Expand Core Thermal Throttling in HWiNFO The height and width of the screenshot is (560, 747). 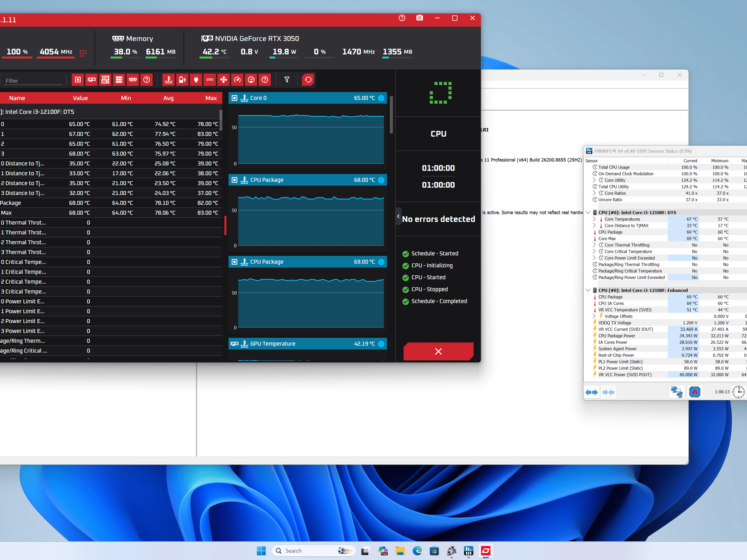tap(594, 245)
